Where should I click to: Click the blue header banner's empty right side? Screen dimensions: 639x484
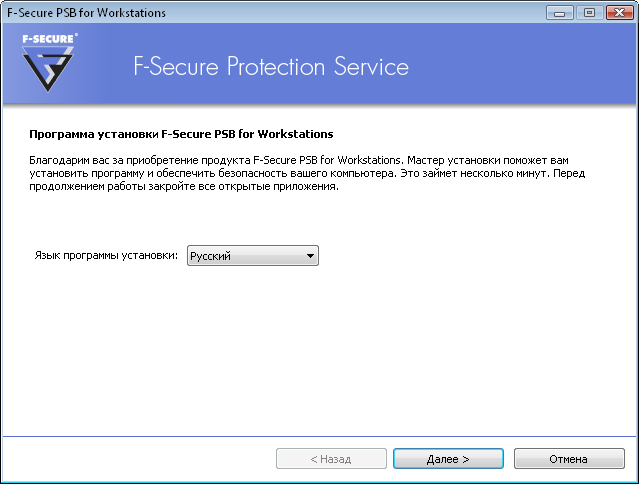pyautogui.click(x=530, y=68)
